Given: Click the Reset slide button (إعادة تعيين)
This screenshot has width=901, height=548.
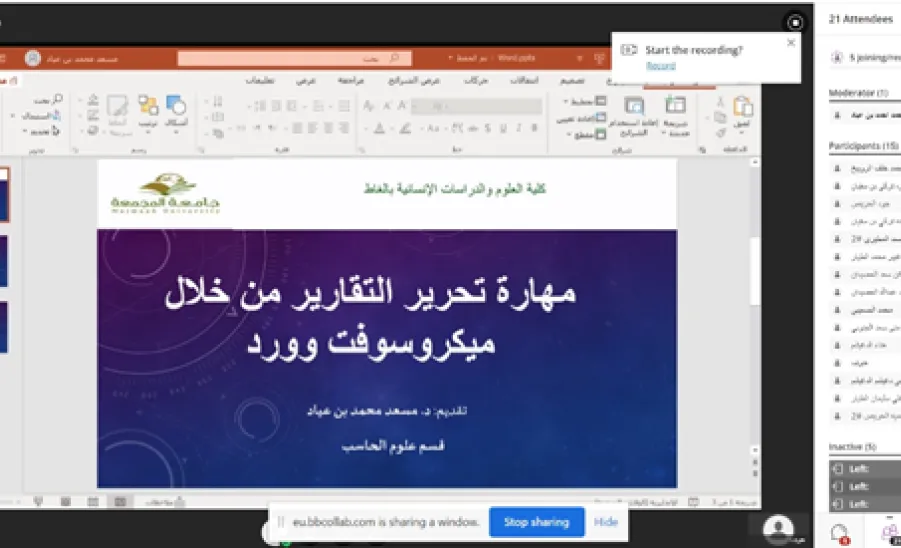Looking at the screenshot, I should (581, 118).
